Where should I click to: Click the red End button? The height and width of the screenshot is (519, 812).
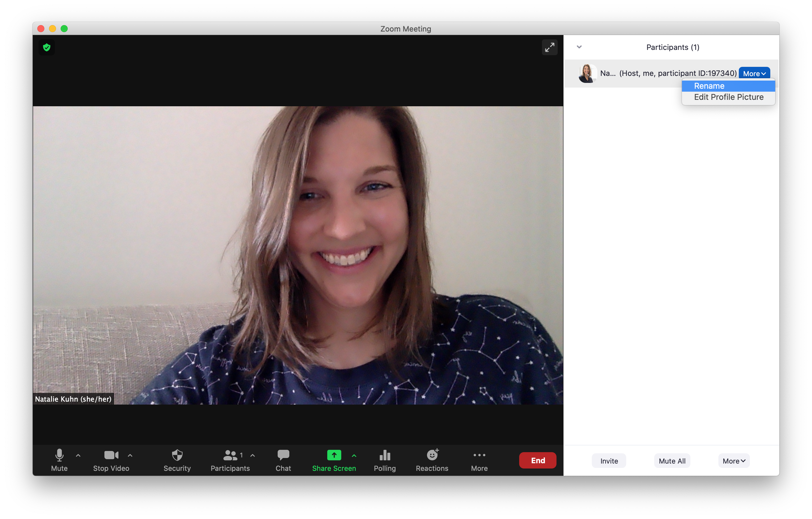pos(538,460)
